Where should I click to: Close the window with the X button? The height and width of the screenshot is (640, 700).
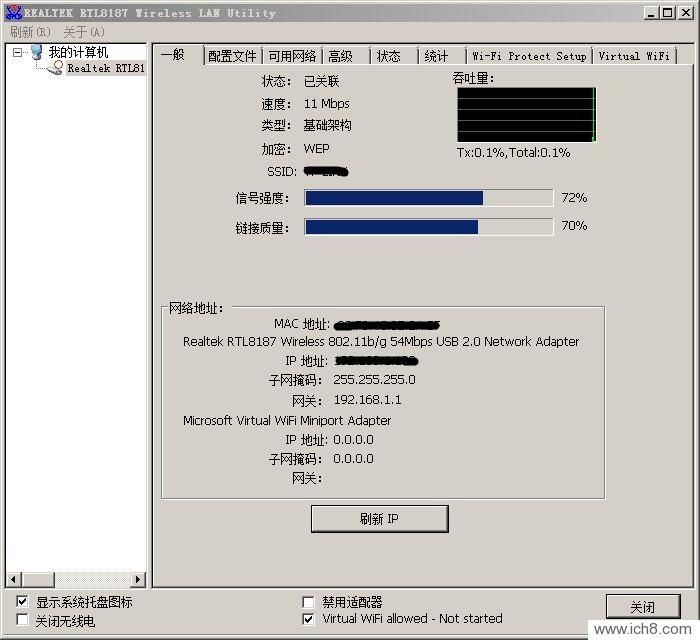686,13
